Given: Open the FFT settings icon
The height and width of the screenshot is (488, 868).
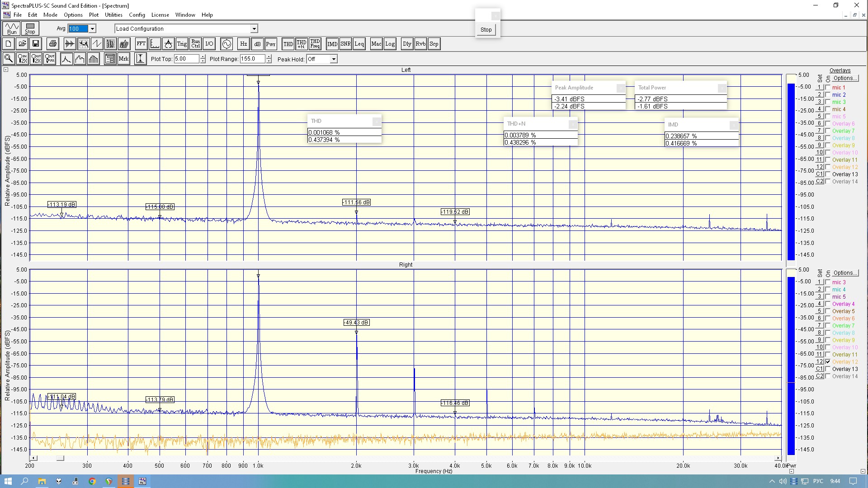Looking at the screenshot, I should [x=141, y=44].
